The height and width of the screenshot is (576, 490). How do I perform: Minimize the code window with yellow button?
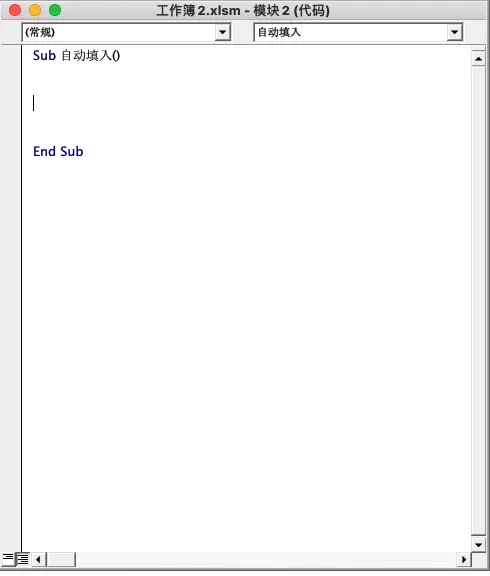[x=35, y=10]
